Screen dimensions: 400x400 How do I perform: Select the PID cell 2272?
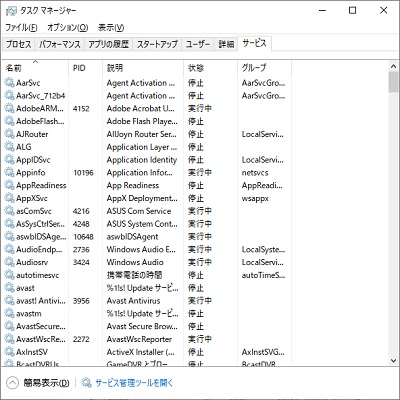pos(81,339)
